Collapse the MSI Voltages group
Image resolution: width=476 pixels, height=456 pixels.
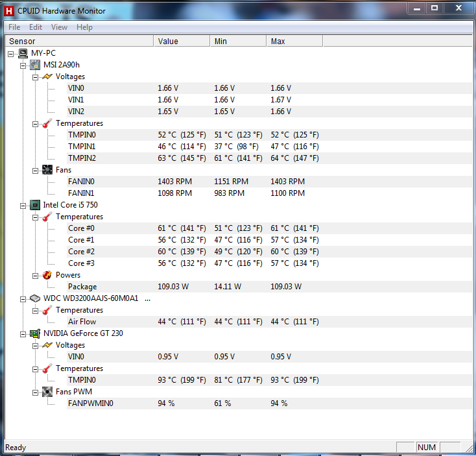[x=35, y=77]
